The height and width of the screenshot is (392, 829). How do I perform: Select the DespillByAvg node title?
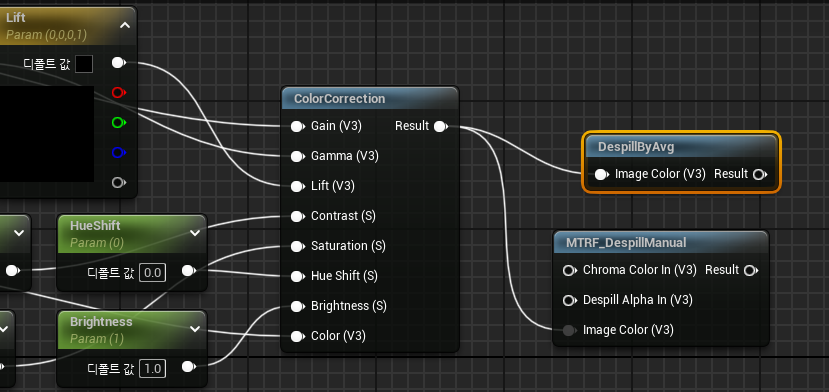point(636,147)
